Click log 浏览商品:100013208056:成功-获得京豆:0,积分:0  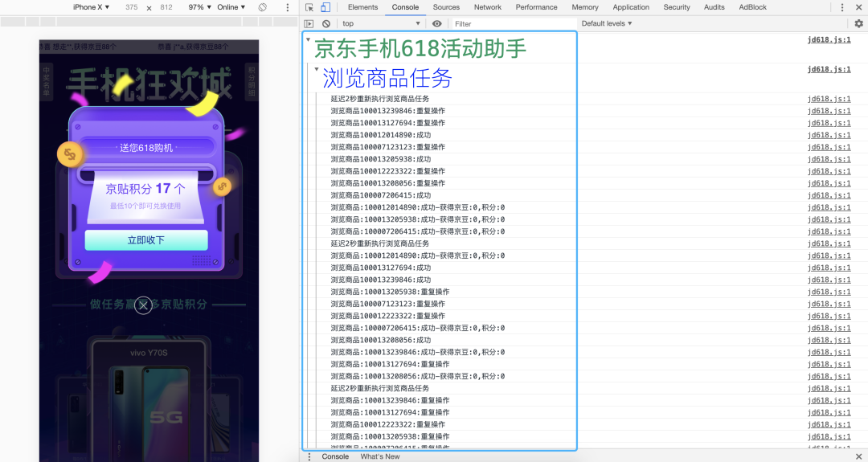pyautogui.click(x=417, y=376)
